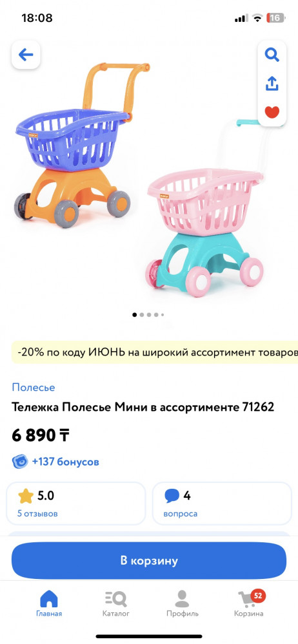Tap the back arrow icon

point(26,55)
